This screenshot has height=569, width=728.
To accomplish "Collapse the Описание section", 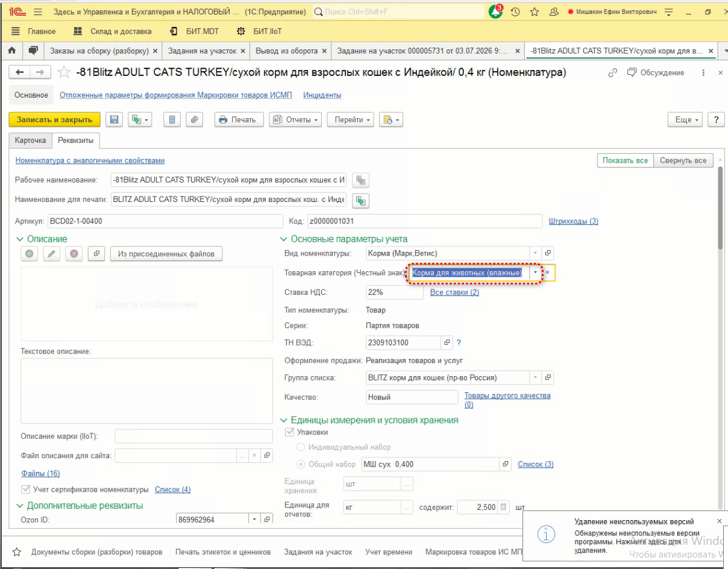I will [20, 239].
